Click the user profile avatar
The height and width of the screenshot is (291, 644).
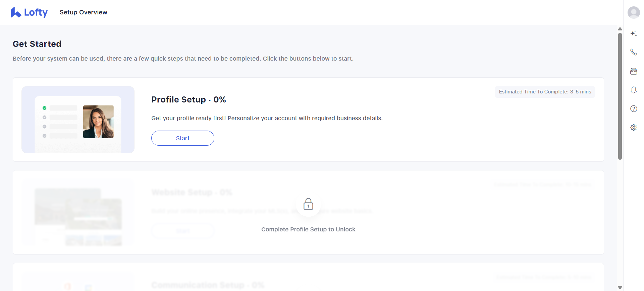point(634,12)
